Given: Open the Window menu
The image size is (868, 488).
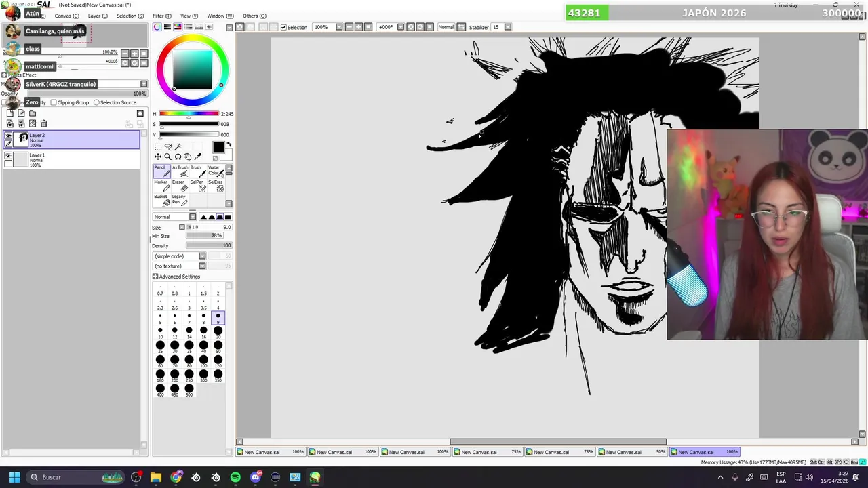Looking at the screenshot, I should [x=220, y=16].
